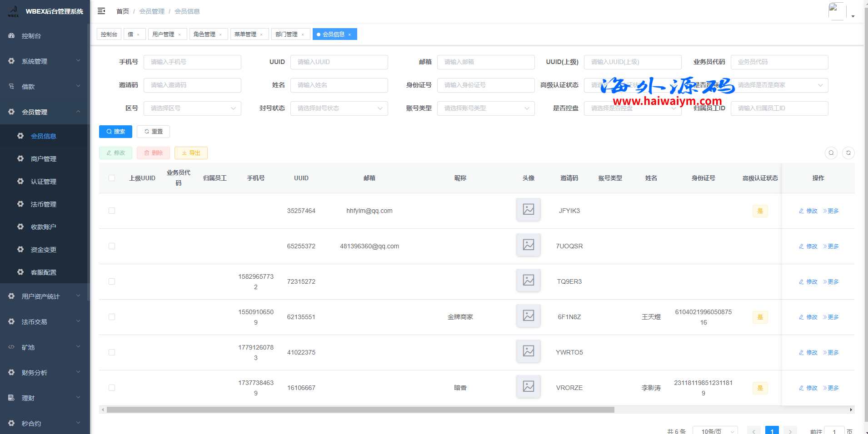Click the circular refresh icon above table
The width and height of the screenshot is (868, 434).
[848, 153]
